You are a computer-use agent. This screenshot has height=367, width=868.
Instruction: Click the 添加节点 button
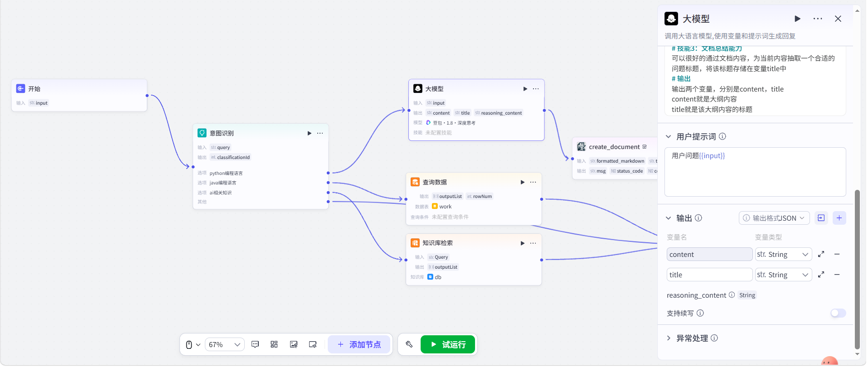359,344
